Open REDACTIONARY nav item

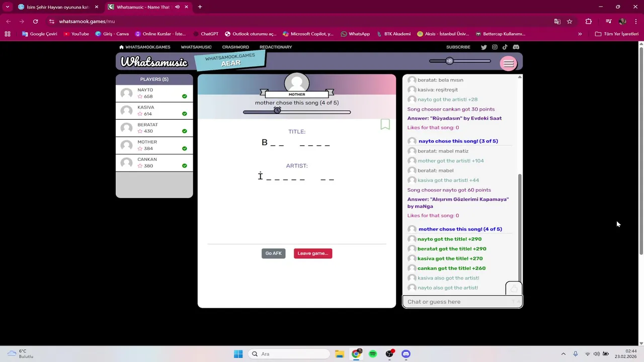pos(276,47)
